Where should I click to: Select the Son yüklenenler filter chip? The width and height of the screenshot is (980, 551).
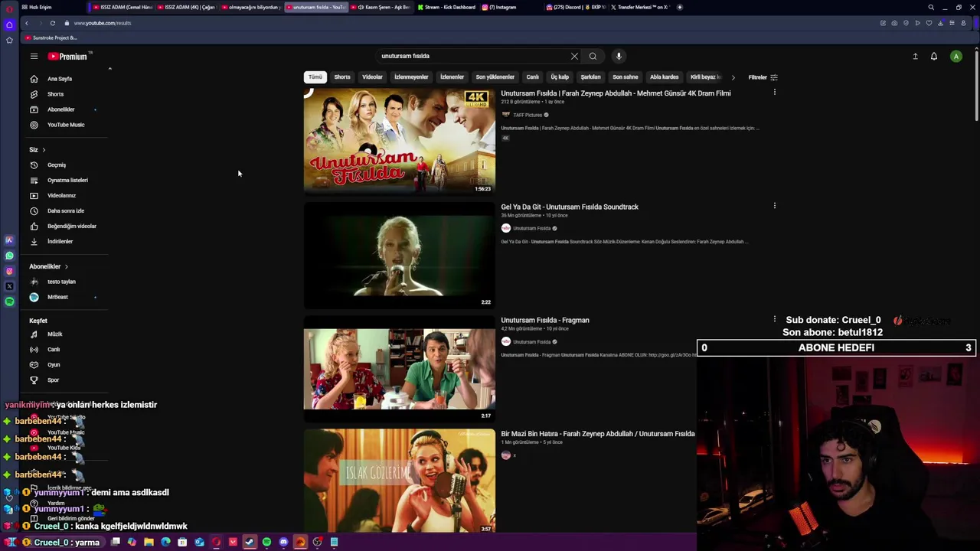(495, 77)
